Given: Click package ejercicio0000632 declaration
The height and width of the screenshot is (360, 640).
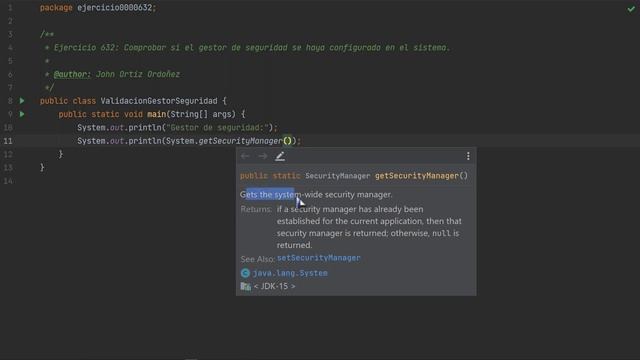Looking at the screenshot, I should coord(98,8).
